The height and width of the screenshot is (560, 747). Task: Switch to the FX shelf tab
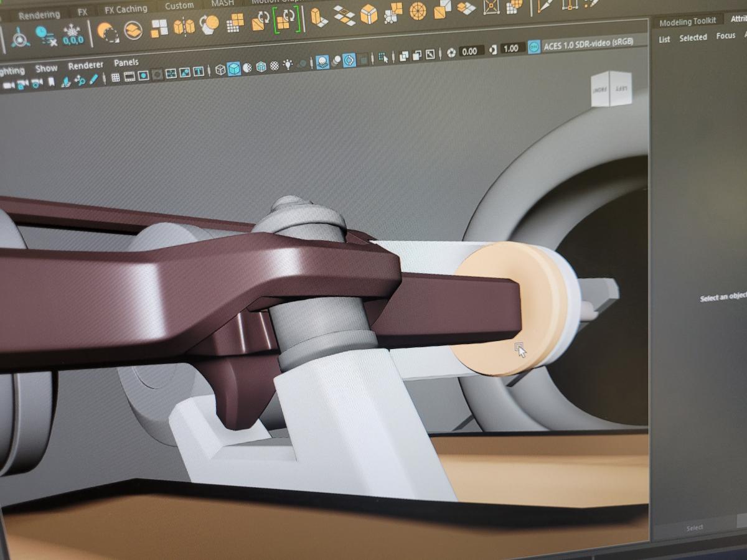82,12
